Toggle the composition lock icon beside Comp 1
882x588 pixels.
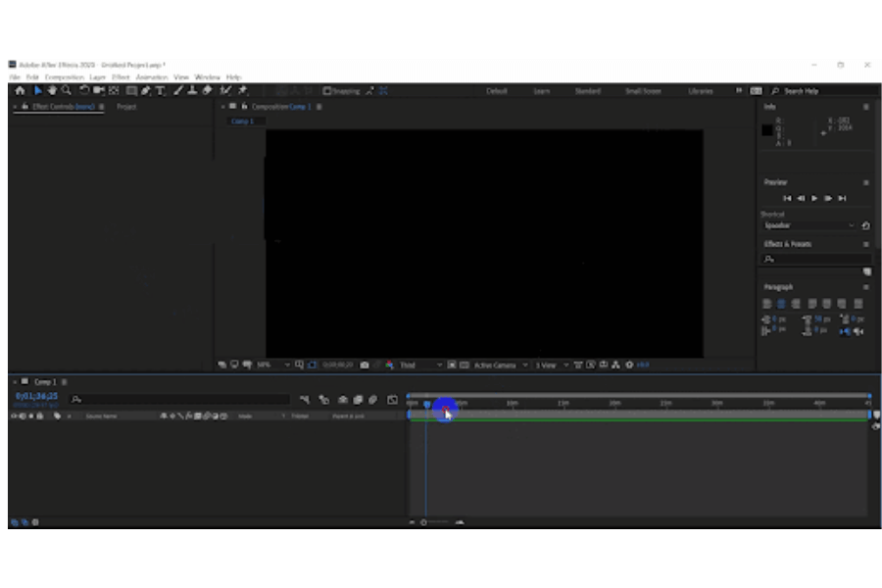(x=244, y=107)
